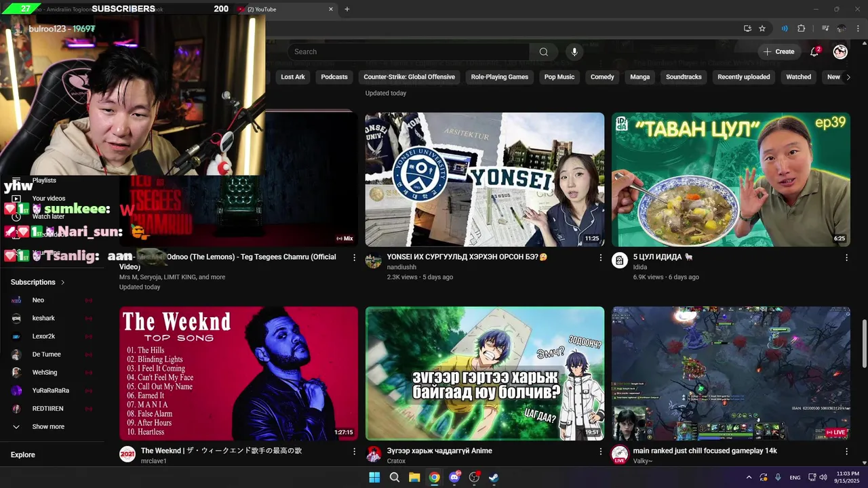
Task: Open options for Teg Tsegees Chamru mix
Action: [354, 258]
